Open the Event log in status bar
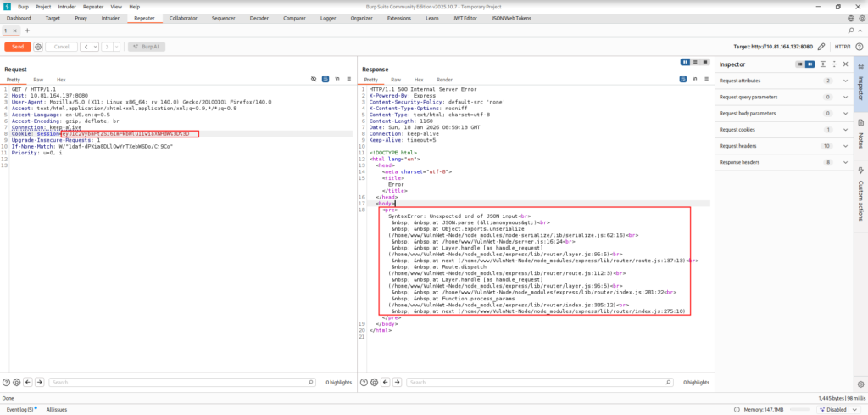 [19, 409]
